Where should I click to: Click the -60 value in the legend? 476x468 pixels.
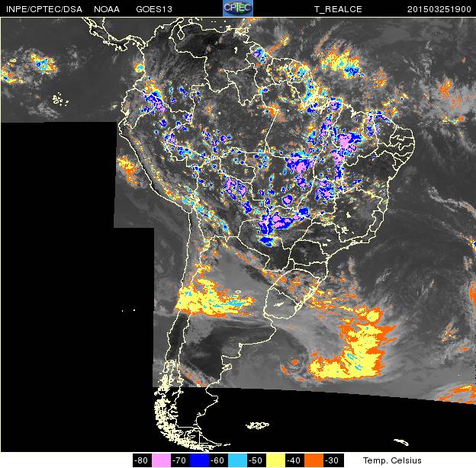[x=219, y=460]
